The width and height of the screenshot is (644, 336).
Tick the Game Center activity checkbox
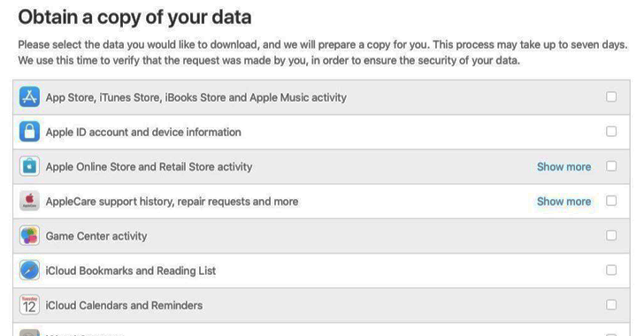click(611, 235)
